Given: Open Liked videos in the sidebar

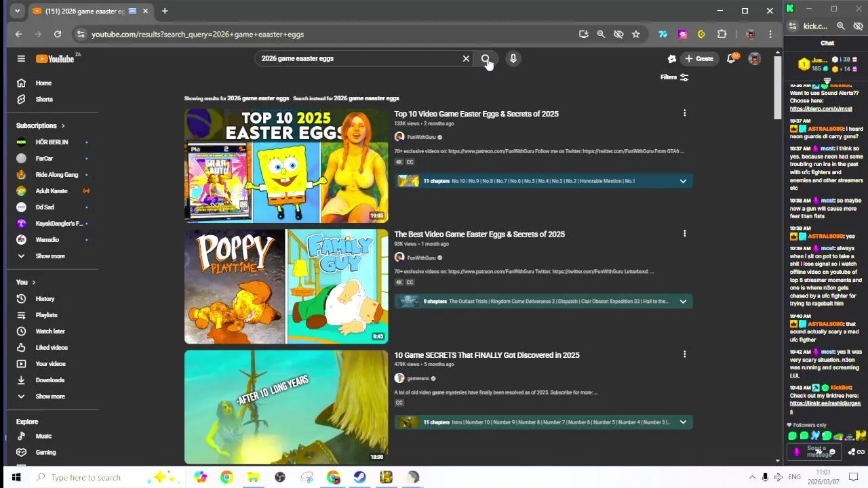Looking at the screenshot, I should tap(53, 348).
